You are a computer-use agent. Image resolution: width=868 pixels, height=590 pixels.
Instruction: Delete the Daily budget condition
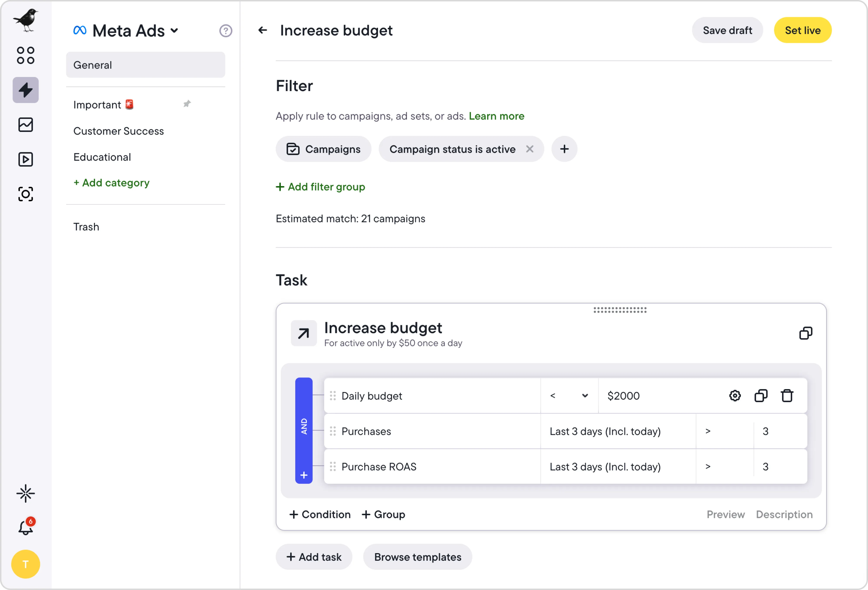787,396
